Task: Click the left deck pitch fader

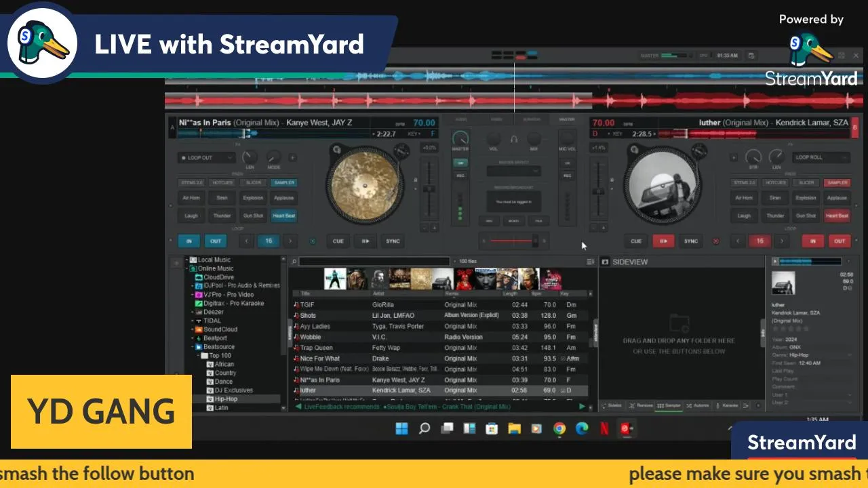Action: tap(429, 188)
